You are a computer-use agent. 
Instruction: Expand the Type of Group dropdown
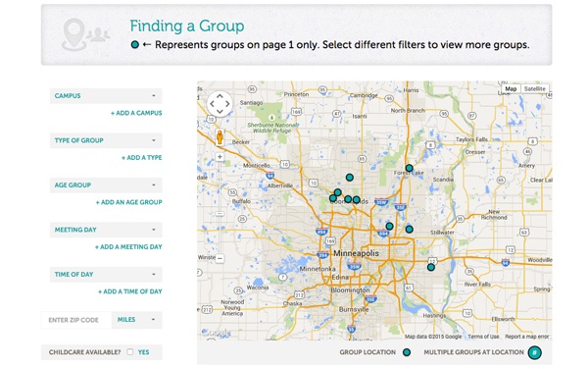tap(106, 140)
